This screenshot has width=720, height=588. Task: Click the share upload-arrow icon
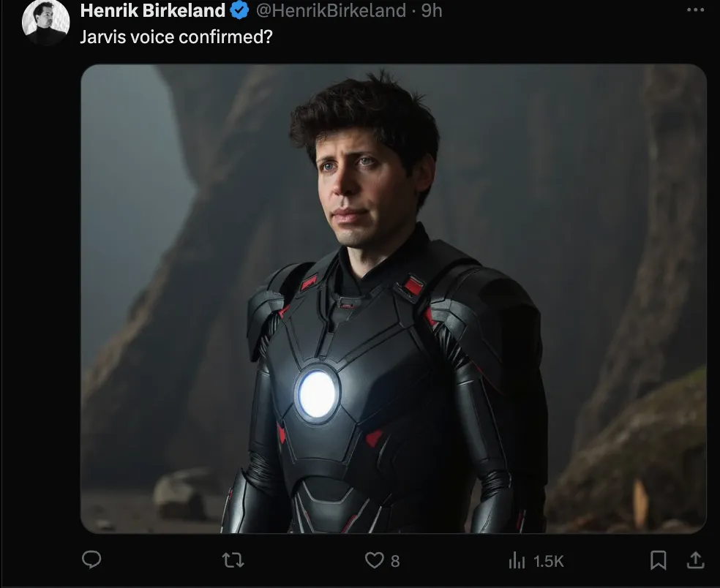[x=696, y=560]
